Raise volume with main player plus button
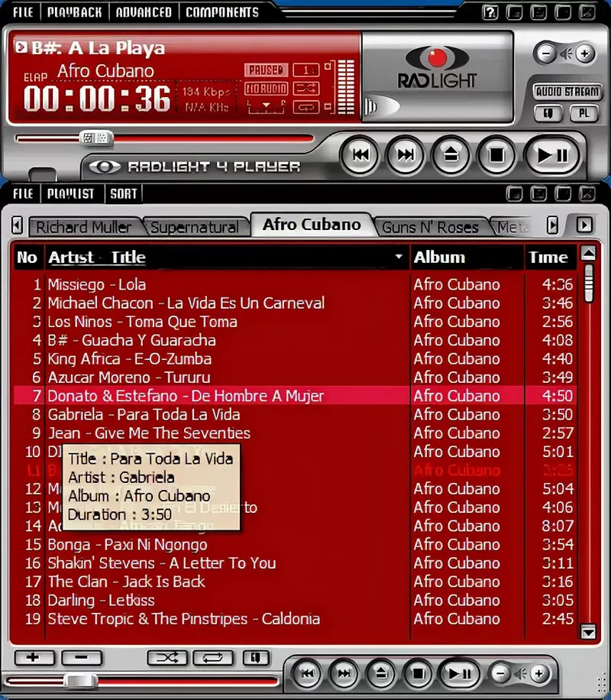Image resolution: width=611 pixels, height=700 pixels. 585,53
